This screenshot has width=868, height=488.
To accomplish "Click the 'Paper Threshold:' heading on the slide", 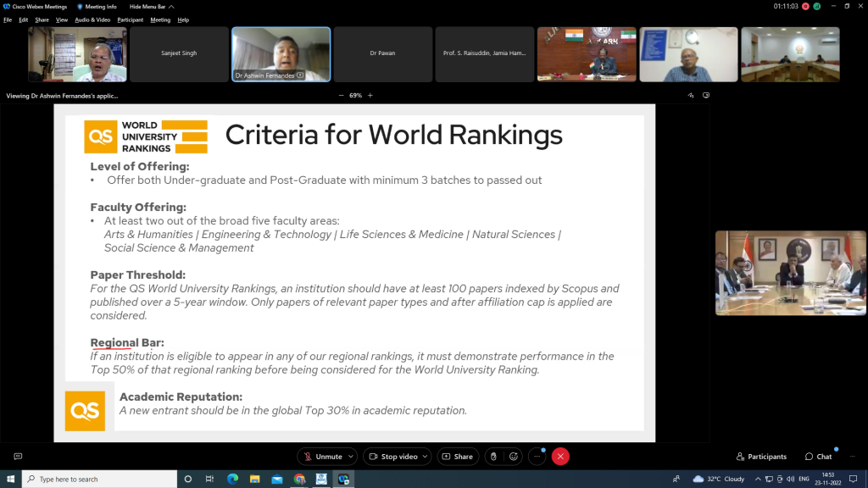I will click(x=138, y=275).
